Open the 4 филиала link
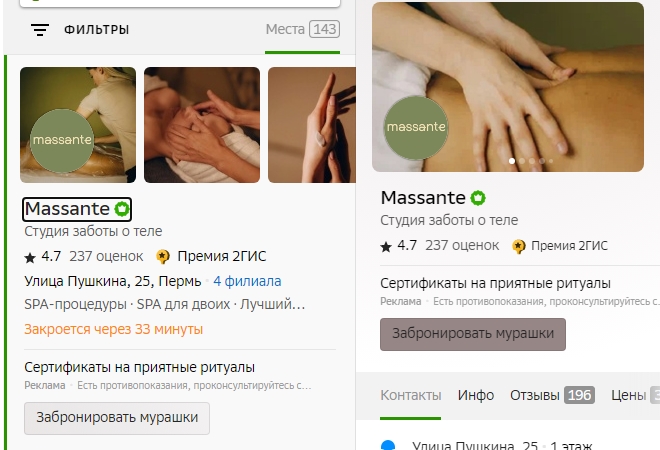 [x=247, y=281]
